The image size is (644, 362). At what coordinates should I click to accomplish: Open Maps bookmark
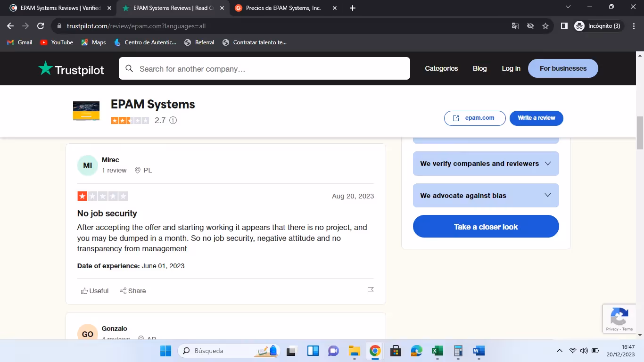[93, 42]
